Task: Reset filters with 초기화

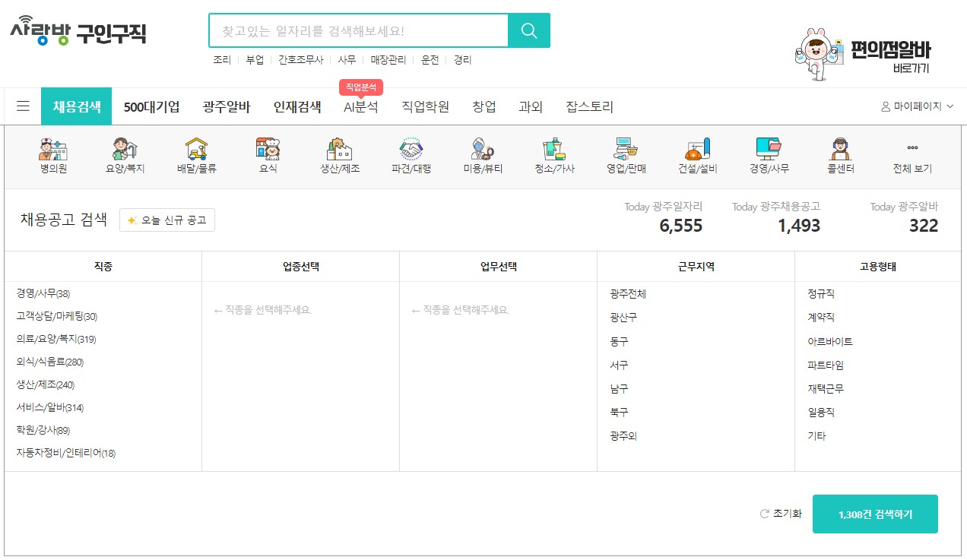Action: pyautogui.click(x=781, y=514)
